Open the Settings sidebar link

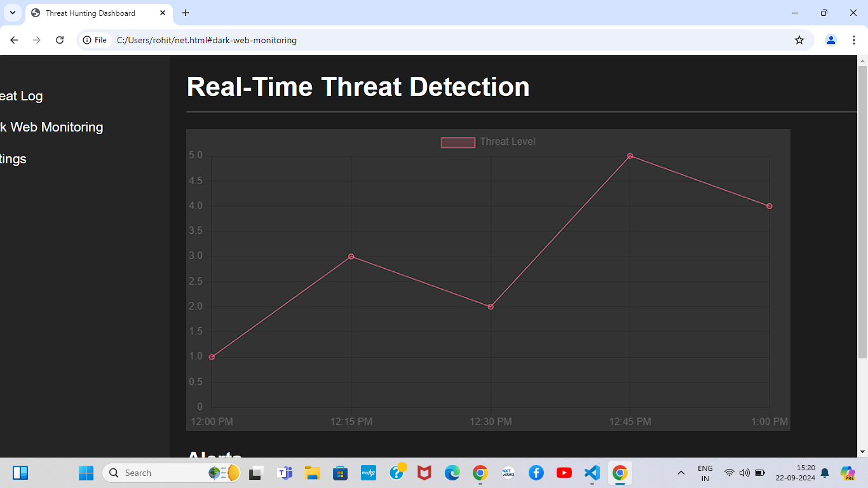(13, 159)
